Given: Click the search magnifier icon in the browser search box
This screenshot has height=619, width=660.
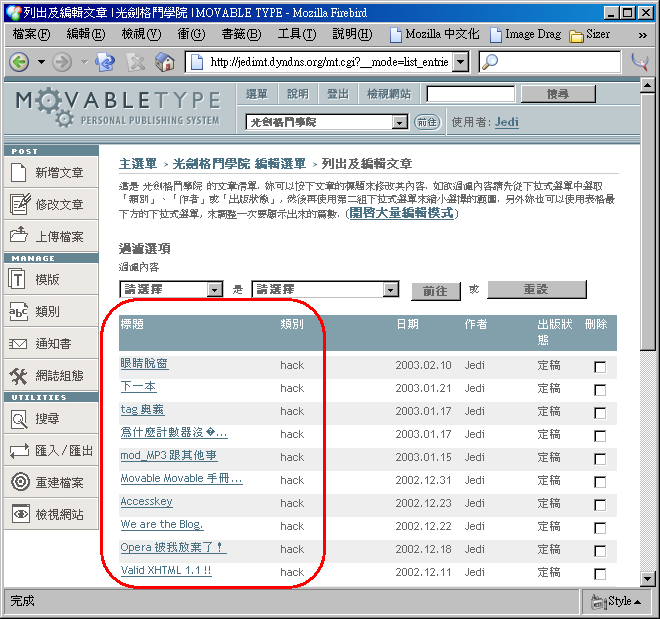Looking at the screenshot, I should pos(490,62).
